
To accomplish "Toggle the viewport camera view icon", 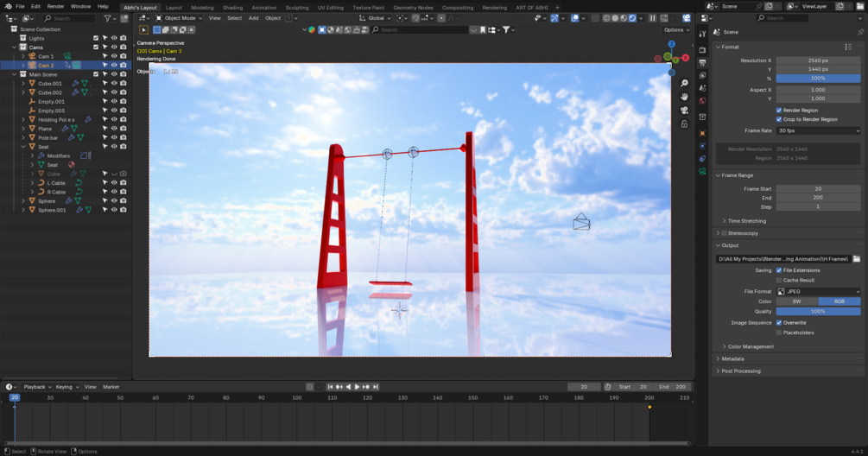I will tap(684, 111).
